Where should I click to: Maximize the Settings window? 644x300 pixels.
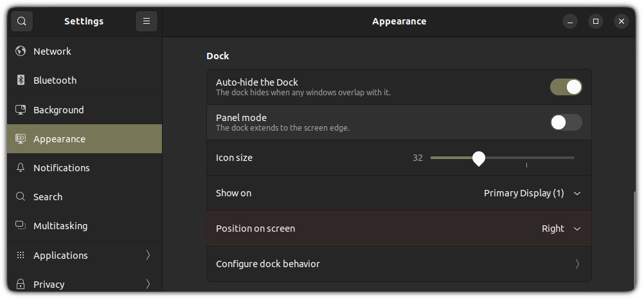click(596, 21)
